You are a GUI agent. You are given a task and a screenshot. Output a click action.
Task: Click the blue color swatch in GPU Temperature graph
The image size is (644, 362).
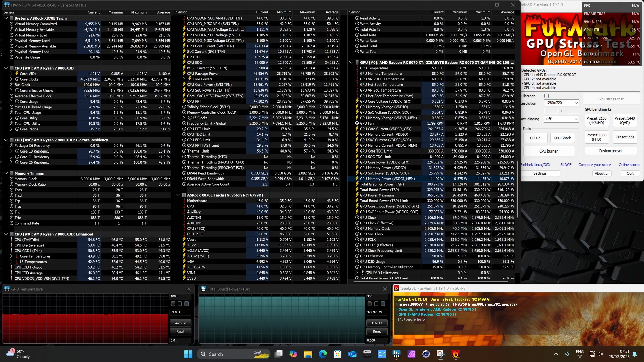click(x=186, y=304)
